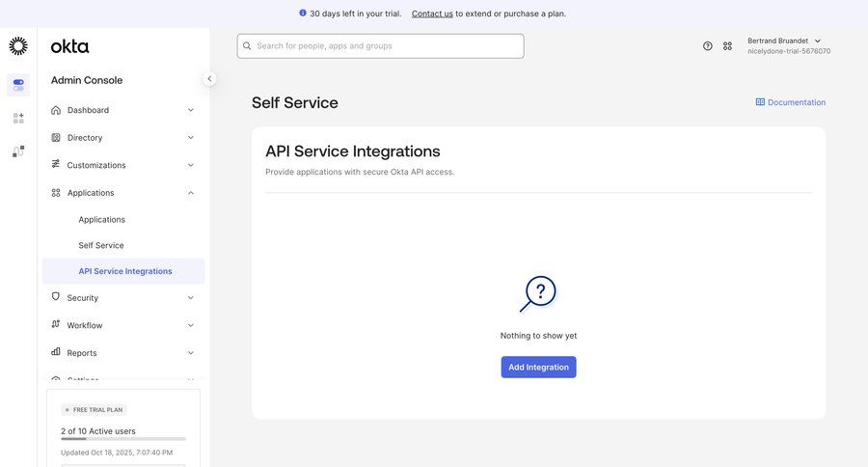This screenshot has height=467, width=868.
Task: Click 'Updated Oct 18, 2025, 7:07:40 PM' text
Action: (x=117, y=453)
